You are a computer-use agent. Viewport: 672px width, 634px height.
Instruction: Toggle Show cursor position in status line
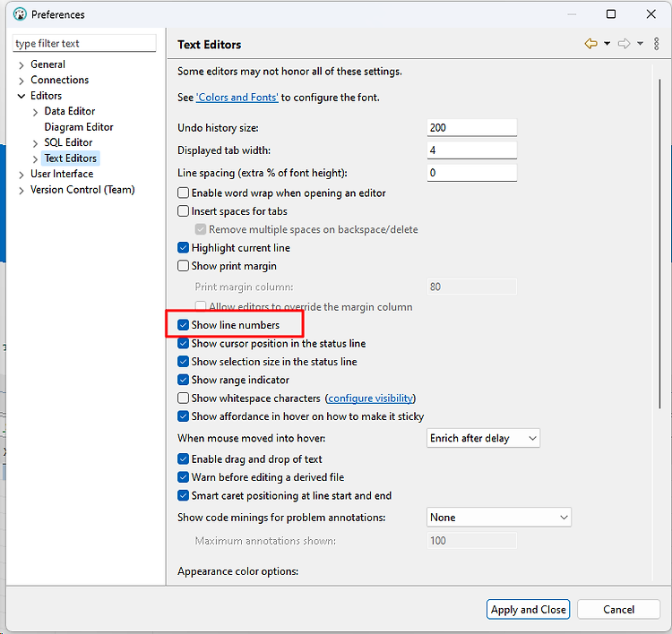coord(183,344)
